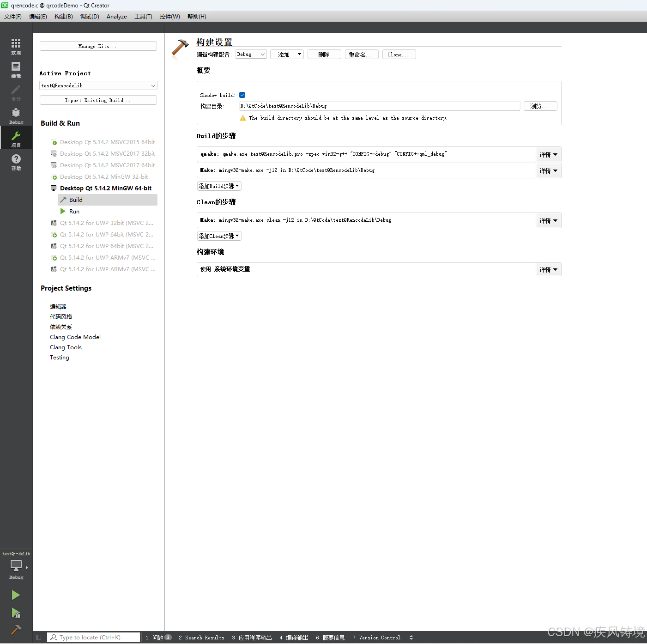Switch to Edit mode in sidebar

pyautogui.click(x=16, y=69)
